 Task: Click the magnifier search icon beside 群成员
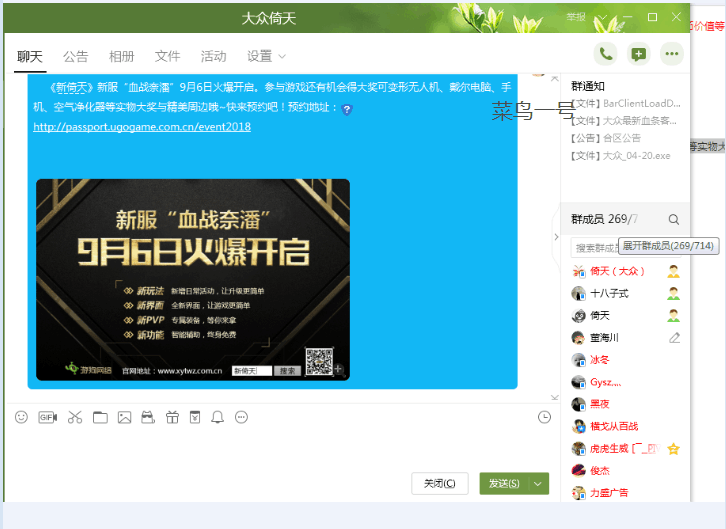[674, 219]
